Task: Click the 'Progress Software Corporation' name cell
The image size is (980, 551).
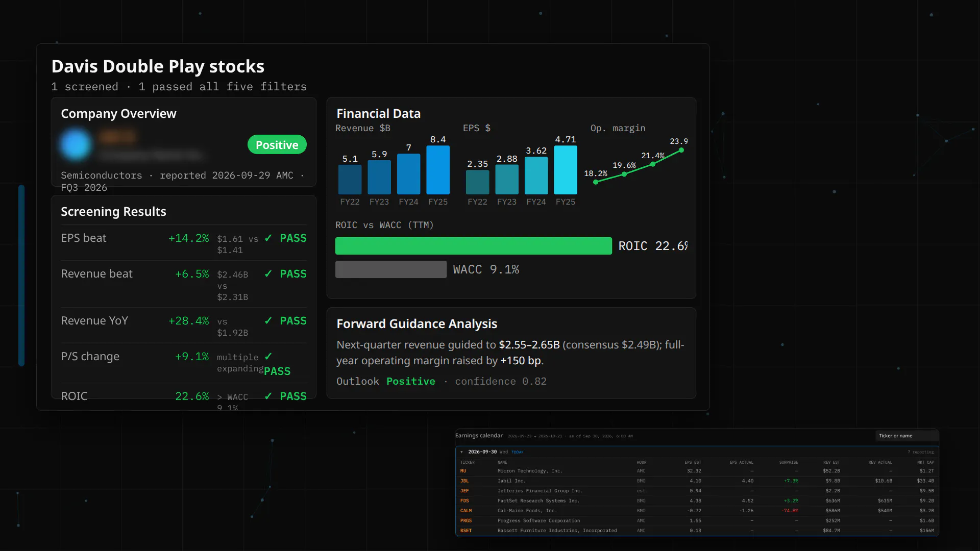Action: point(539,520)
